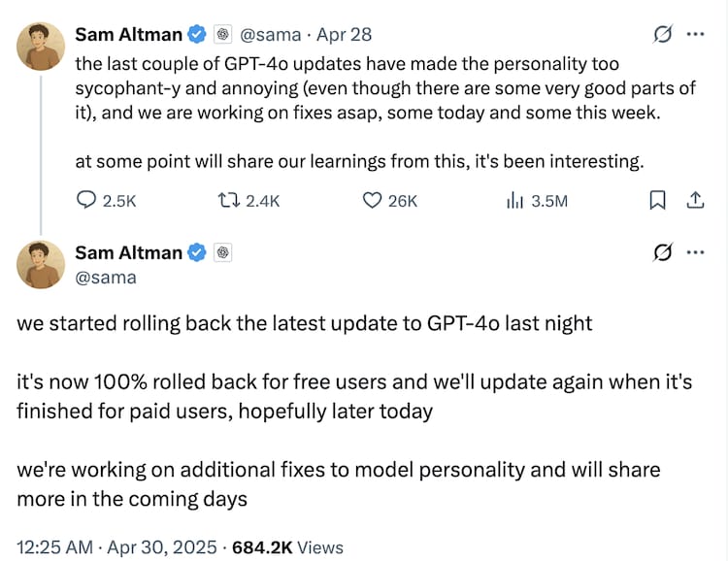Click the blue verified badge on first tweet
The height and width of the screenshot is (561, 728).
tap(197, 35)
